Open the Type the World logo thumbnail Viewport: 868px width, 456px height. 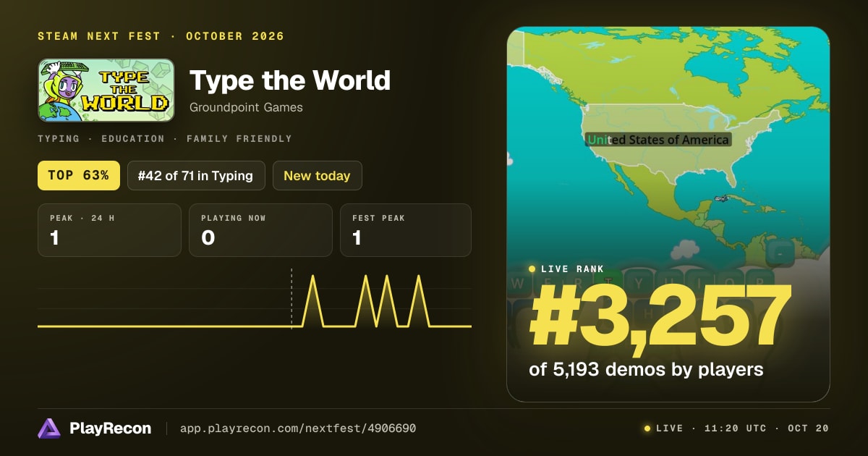(106, 90)
